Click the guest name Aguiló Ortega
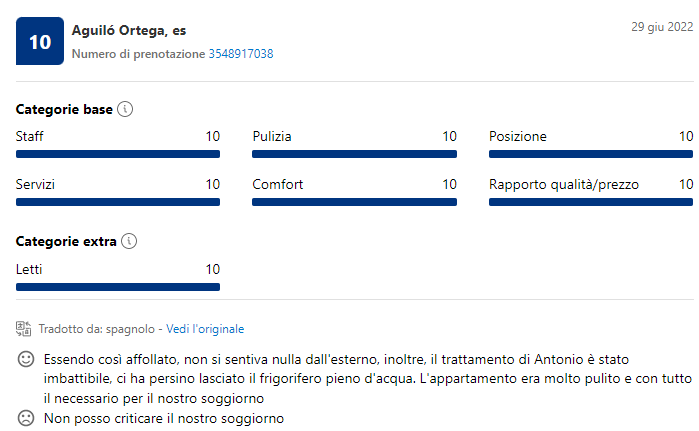Viewport: 699px width, 431px height. pyautogui.click(x=115, y=32)
